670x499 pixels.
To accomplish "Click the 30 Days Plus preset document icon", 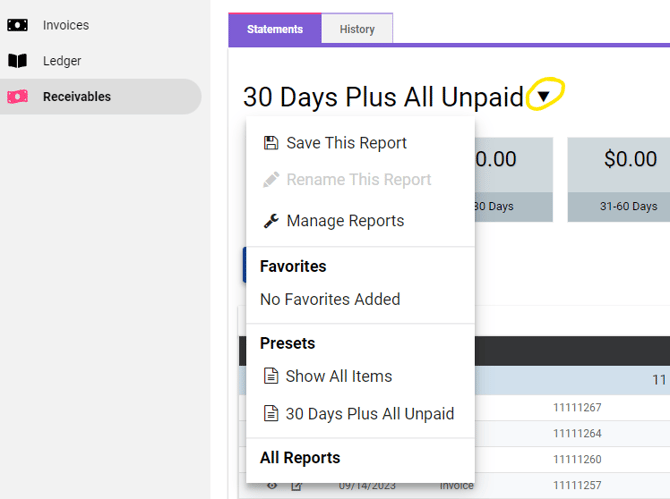I will pos(270,414).
